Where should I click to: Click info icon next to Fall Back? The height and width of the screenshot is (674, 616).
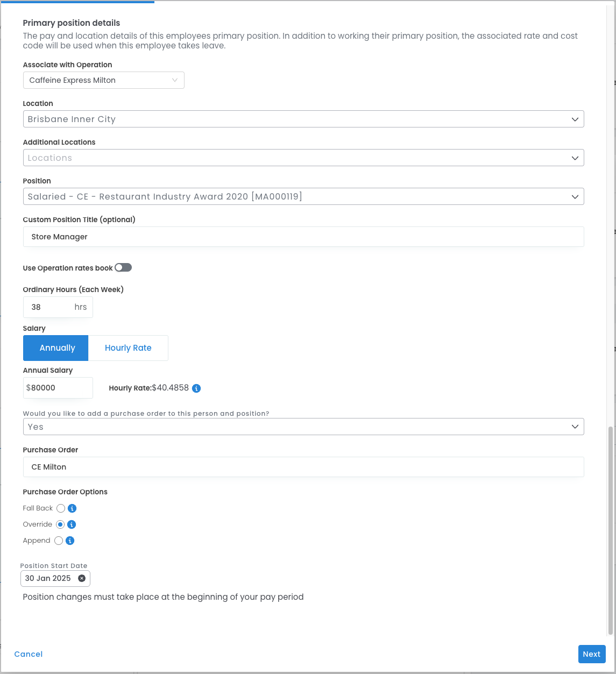(x=72, y=508)
